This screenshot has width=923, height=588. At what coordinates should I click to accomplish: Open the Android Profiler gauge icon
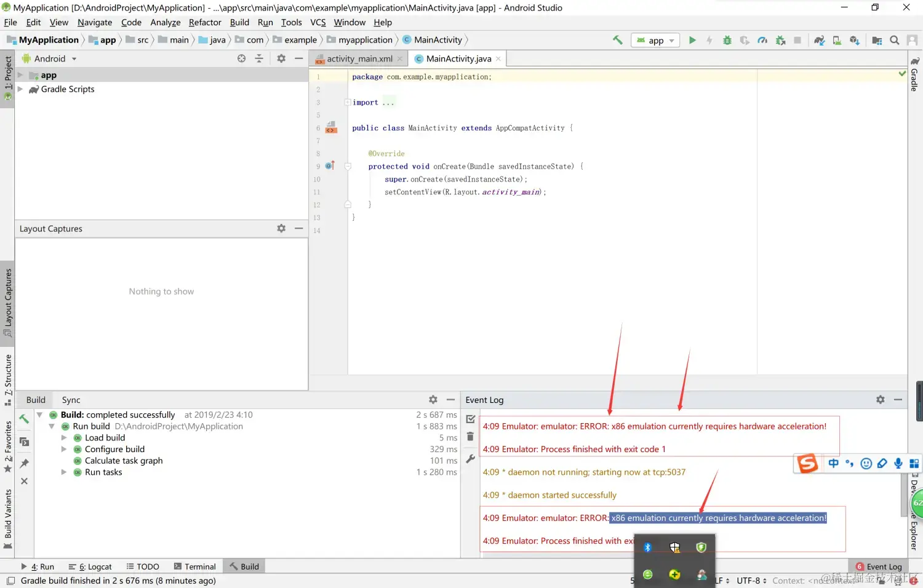pos(762,40)
